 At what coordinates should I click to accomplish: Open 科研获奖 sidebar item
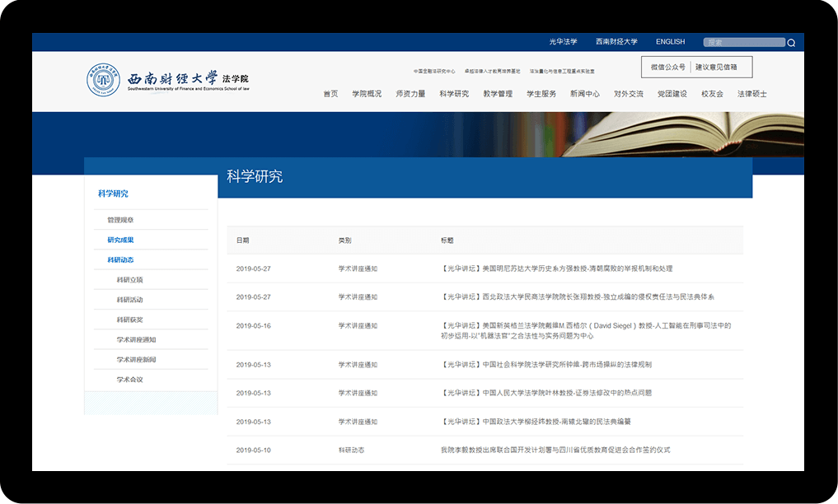click(129, 320)
